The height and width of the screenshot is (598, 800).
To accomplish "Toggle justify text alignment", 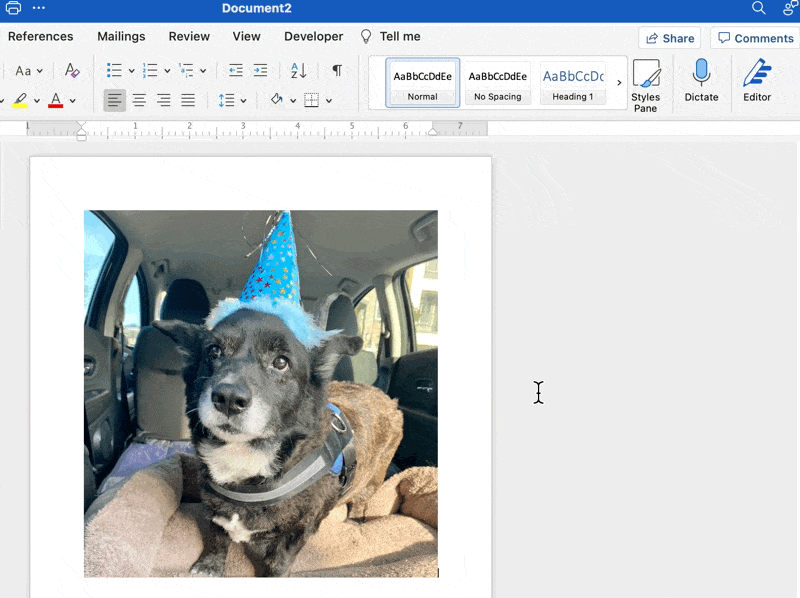I will click(188, 100).
